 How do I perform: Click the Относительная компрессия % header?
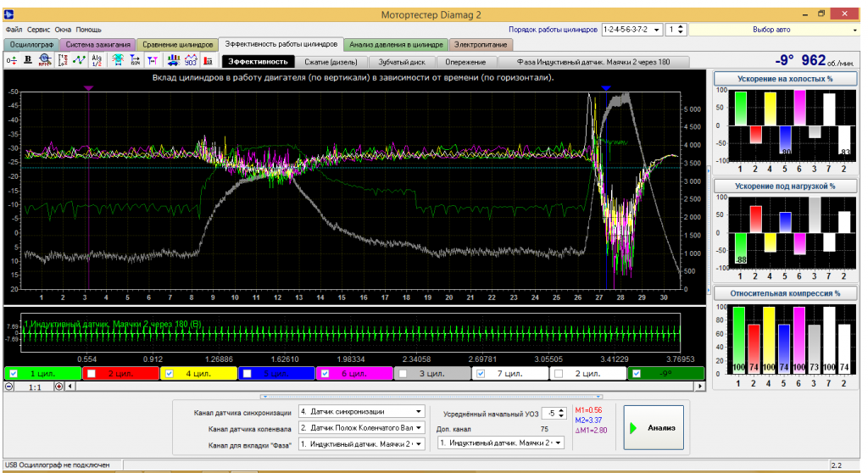pyautogui.click(x=784, y=293)
